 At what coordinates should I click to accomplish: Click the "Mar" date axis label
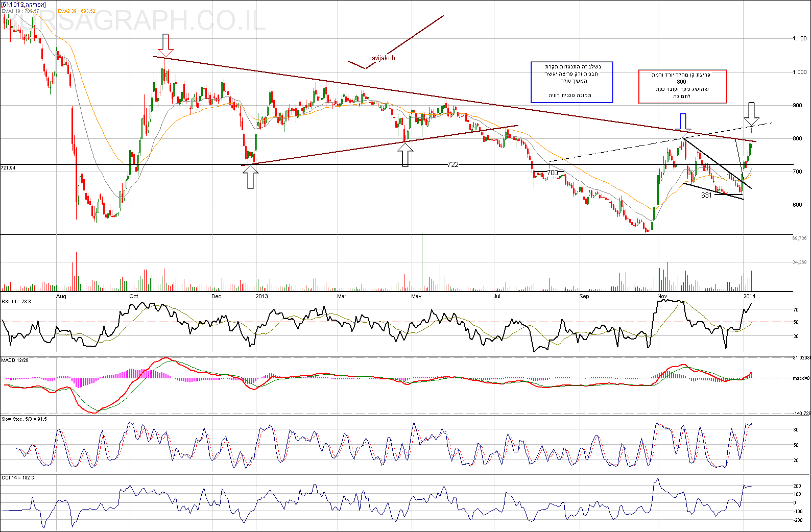[x=342, y=296]
